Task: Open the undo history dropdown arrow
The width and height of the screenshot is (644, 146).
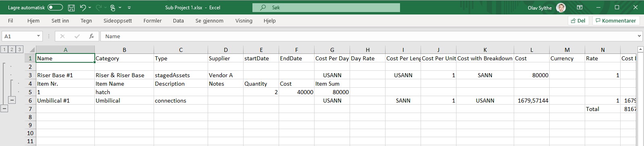Action: (x=90, y=7)
